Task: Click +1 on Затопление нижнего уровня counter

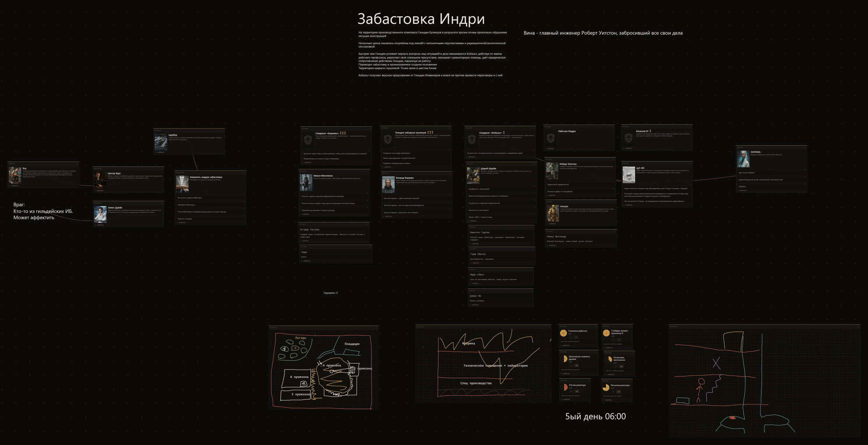Action: pos(577,365)
